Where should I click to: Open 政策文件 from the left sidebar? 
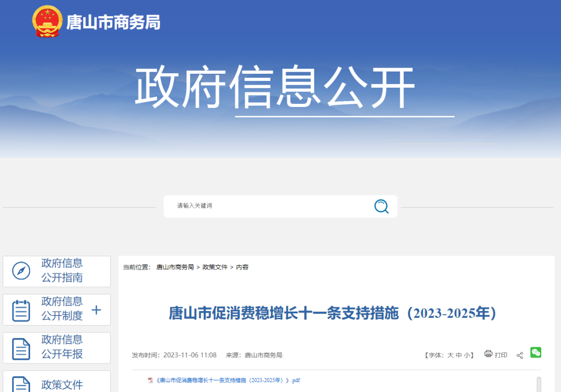pyautogui.click(x=62, y=384)
